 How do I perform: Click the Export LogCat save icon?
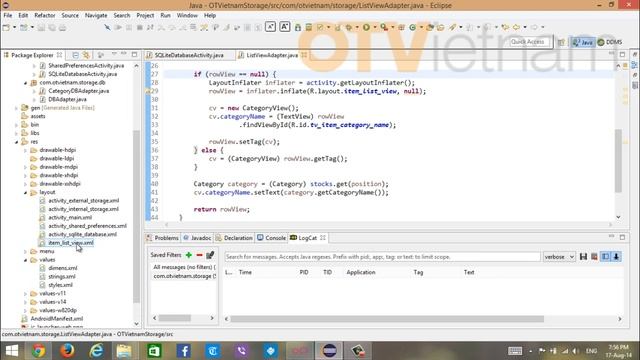coord(583,256)
